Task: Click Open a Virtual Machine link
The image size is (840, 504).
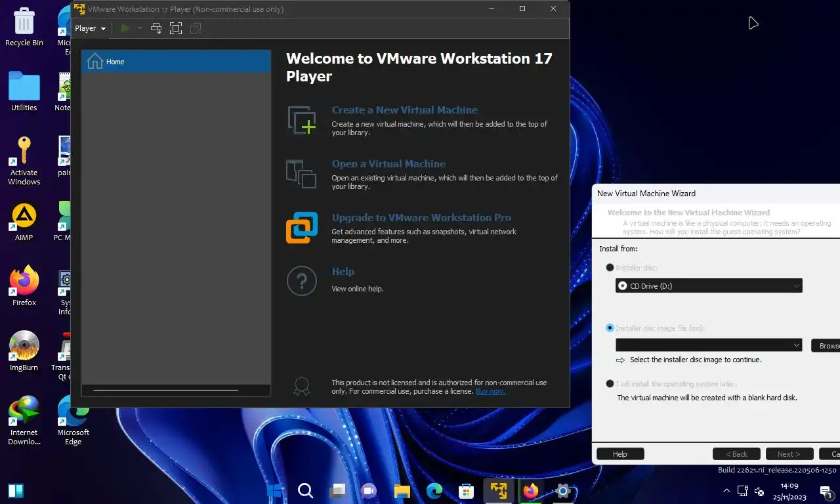Action: (388, 164)
